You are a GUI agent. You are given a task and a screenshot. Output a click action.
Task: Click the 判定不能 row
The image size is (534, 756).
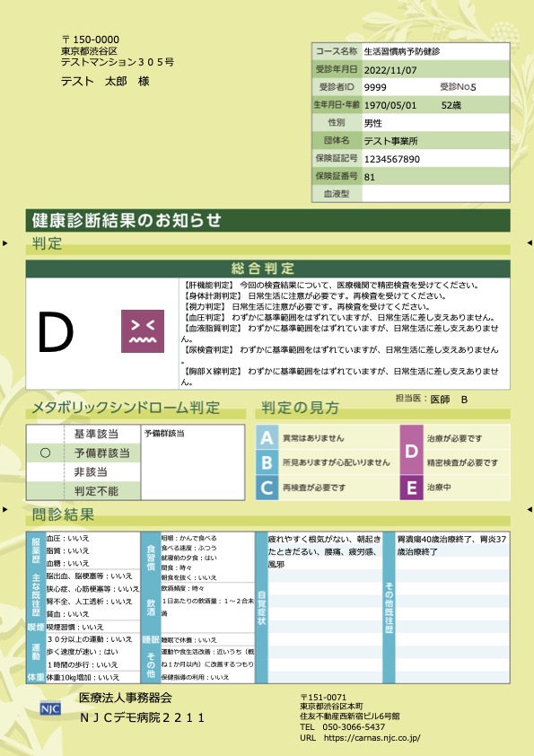pyautogui.click(x=83, y=491)
